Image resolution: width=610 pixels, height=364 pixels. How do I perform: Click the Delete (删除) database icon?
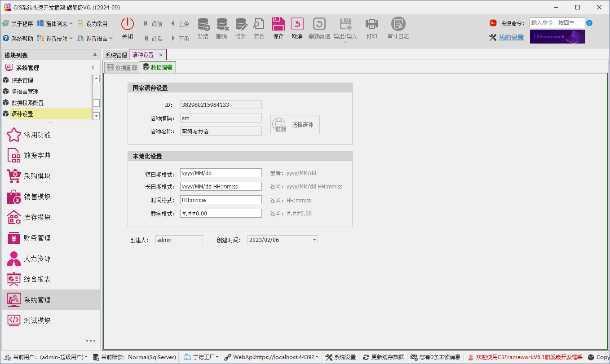click(222, 24)
